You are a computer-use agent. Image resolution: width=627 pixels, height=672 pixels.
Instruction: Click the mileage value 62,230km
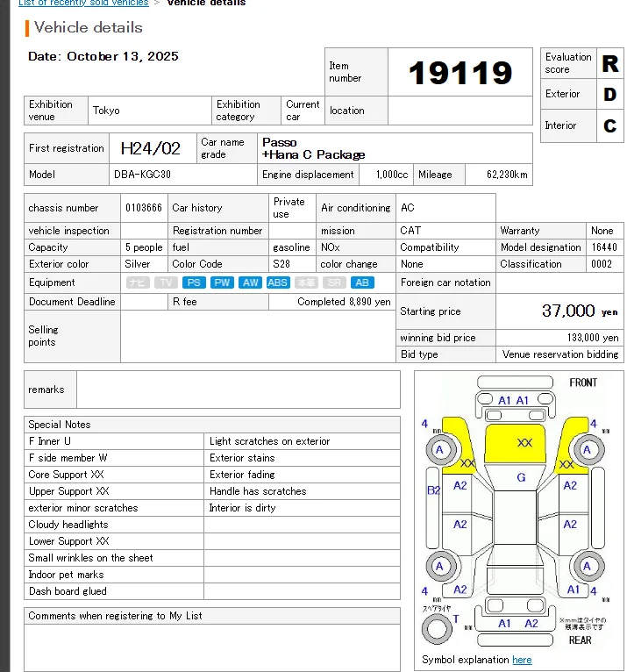pos(507,175)
